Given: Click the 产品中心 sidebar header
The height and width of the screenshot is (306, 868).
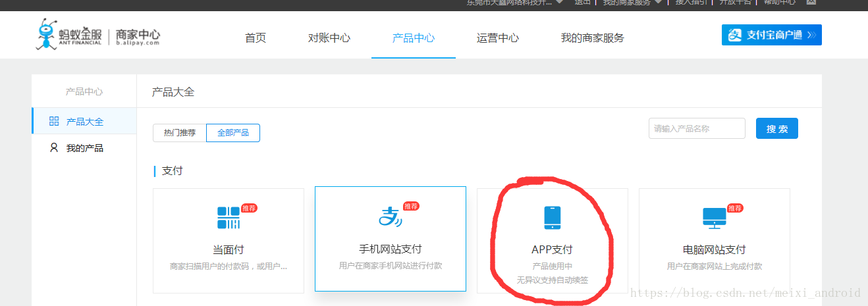Looking at the screenshot, I should (84, 91).
